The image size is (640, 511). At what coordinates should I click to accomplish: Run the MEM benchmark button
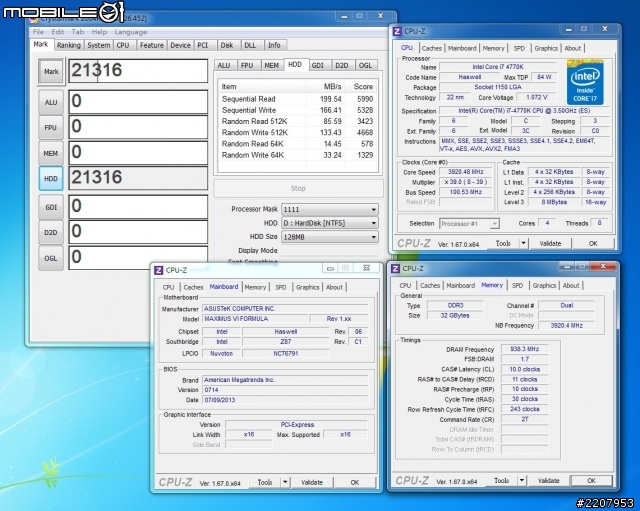51,153
